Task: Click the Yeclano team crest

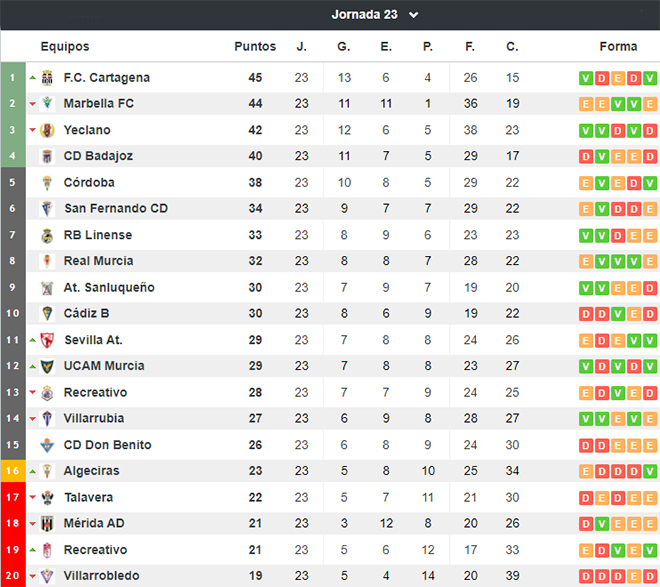Action: (47, 130)
